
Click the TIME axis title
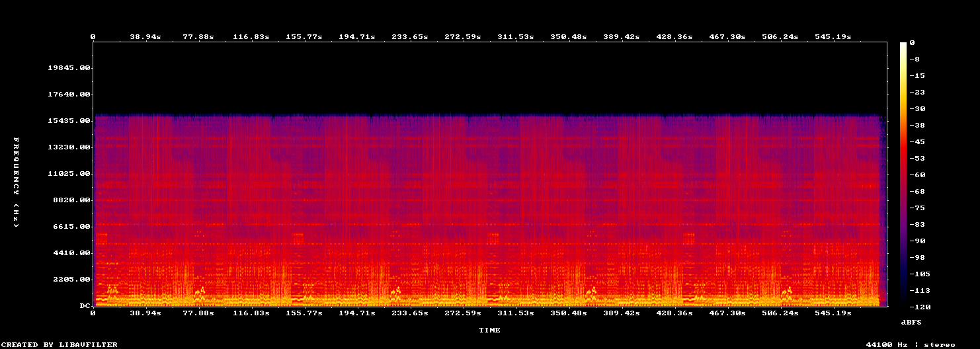(x=490, y=330)
